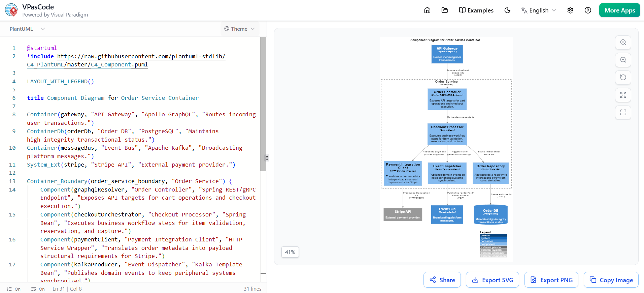Expand the PlantUML language dropdown
Image resolution: width=644 pixels, height=293 pixels.
tap(27, 29)
